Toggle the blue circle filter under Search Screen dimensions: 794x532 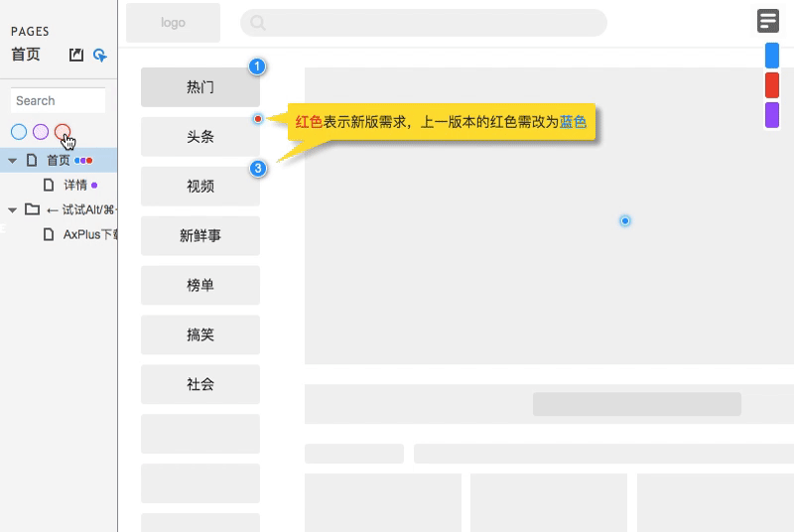[19, 131]
